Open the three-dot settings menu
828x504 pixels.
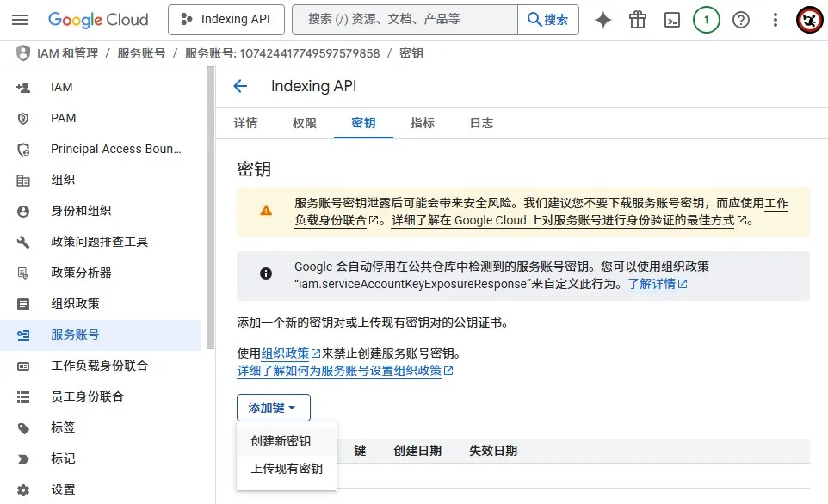[x=775, y=20]
